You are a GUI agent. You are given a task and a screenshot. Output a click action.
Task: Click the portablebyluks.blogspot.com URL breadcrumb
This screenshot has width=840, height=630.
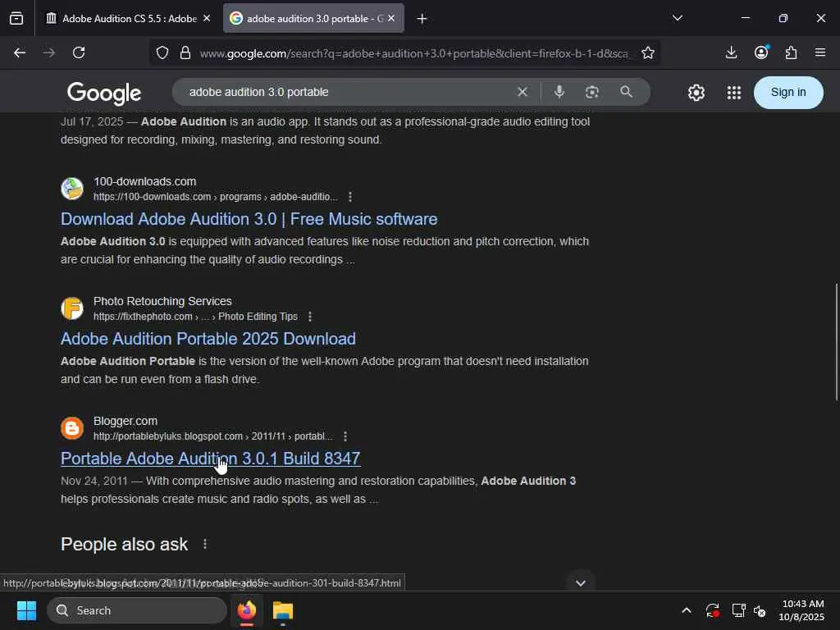213,436
